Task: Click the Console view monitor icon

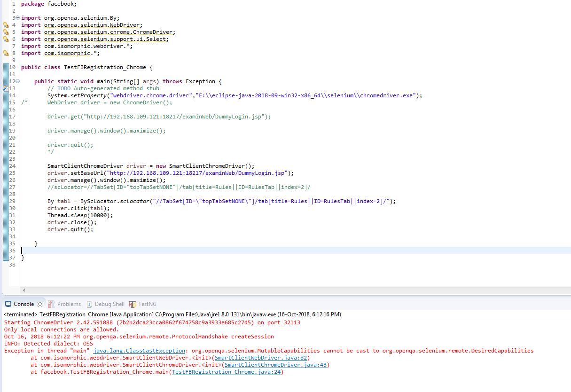Action: (8, 304)
